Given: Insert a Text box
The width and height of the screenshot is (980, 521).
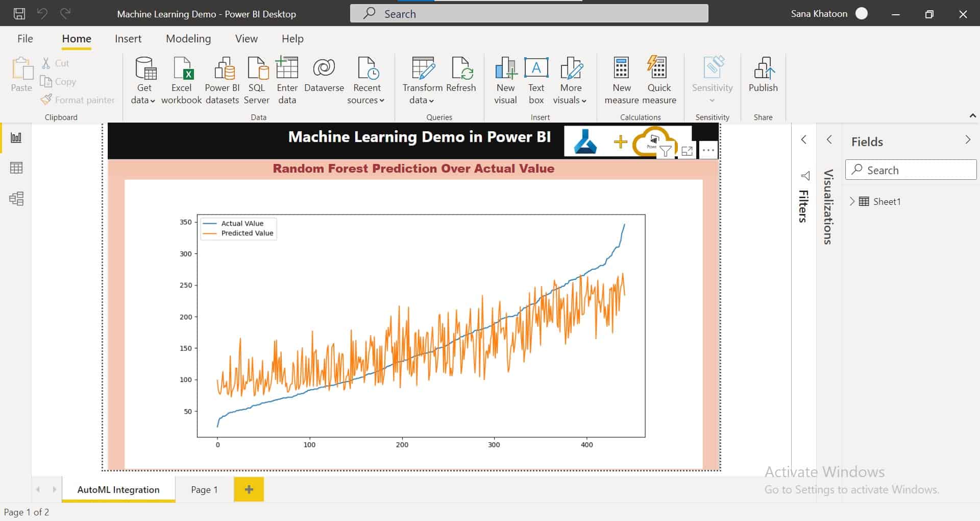Looking at the screenshot, I should [536, 81].
